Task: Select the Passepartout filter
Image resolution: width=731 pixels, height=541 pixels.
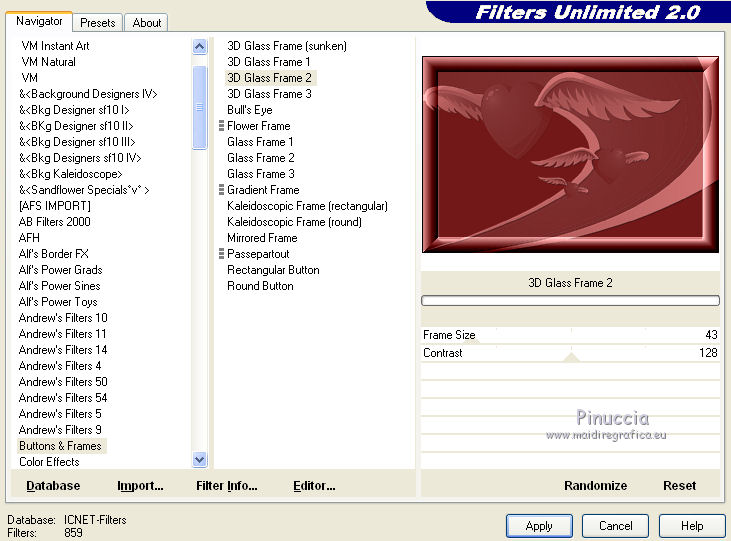Action: (x=258, y=254)
